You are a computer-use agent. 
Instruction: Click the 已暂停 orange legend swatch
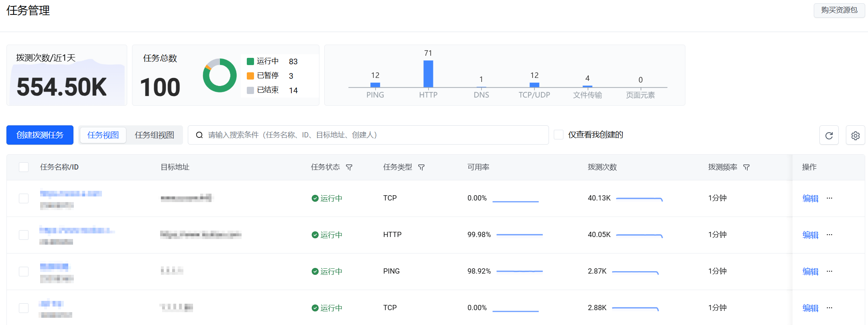[250, 76]
